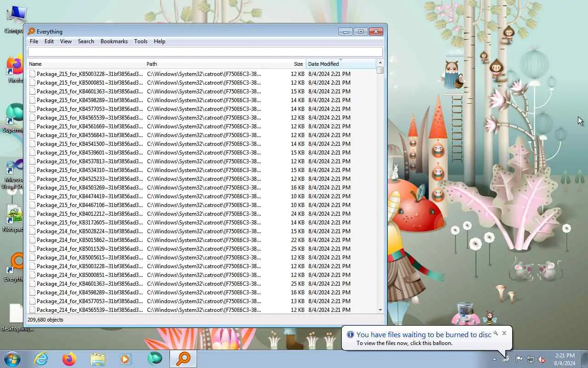Sort results by the Size column header
The image size is (588, 368).
coord(284,64)
